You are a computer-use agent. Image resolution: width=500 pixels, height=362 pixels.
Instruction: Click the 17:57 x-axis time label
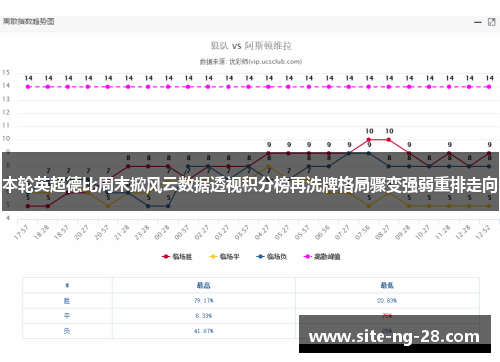21,232
